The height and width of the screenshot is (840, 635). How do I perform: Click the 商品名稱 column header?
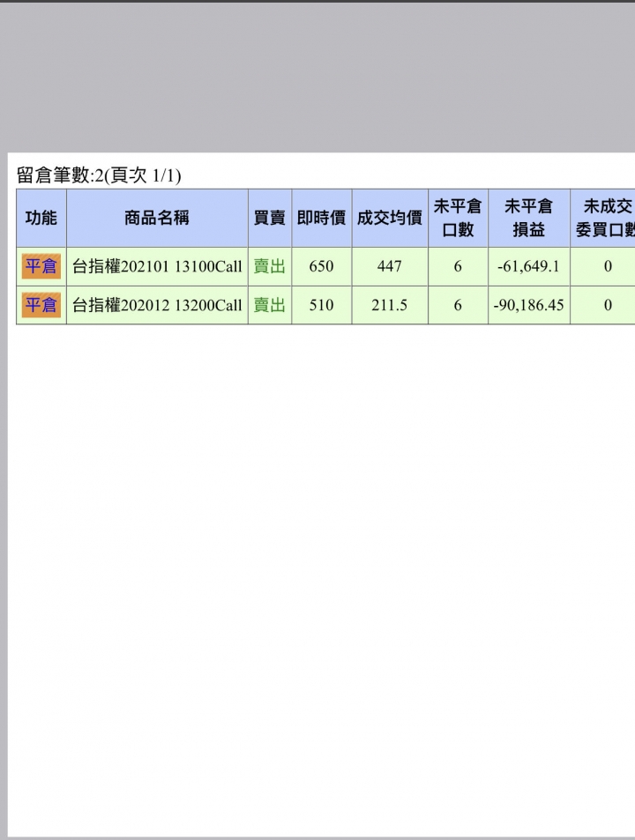point(157,218)
